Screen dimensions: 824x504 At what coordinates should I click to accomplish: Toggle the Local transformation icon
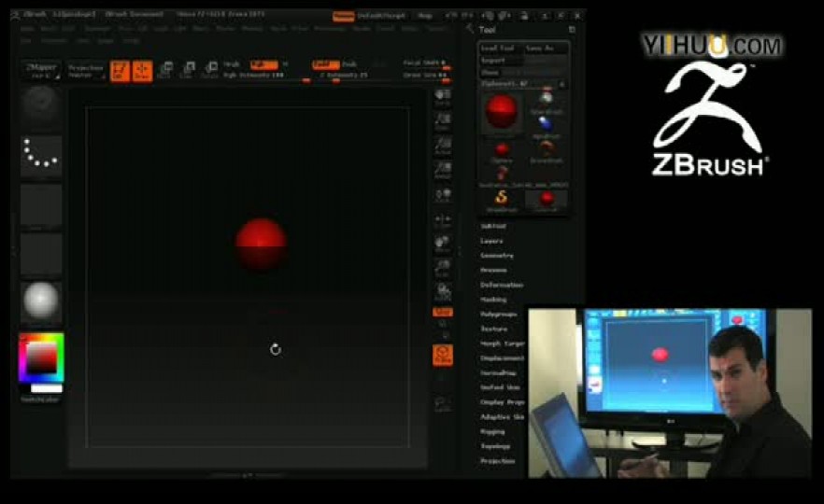pyautogui.click(x=443, y=195)
